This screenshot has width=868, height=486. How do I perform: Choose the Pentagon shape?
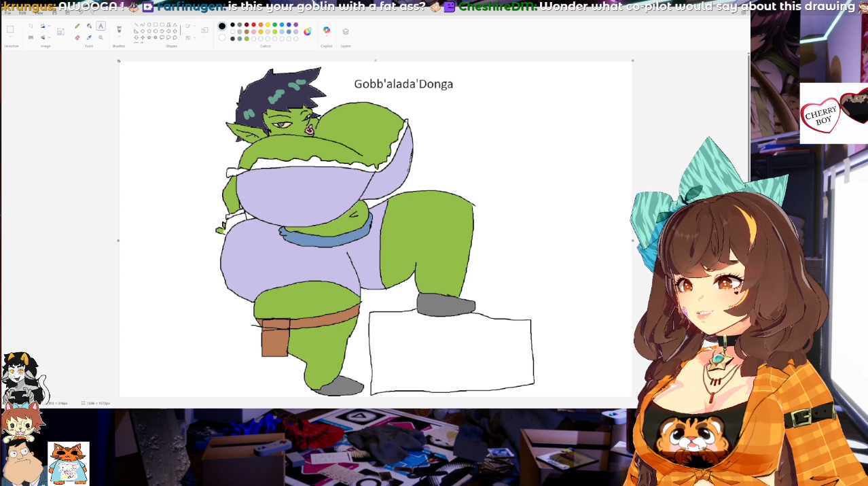pyautogui.click(x=149, y=31)
